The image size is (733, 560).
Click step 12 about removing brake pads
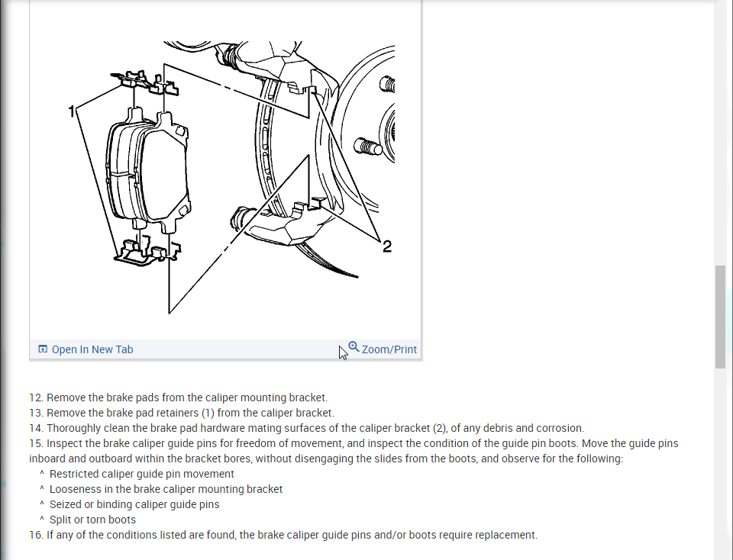pyautogui.click(x=178, y=397)
